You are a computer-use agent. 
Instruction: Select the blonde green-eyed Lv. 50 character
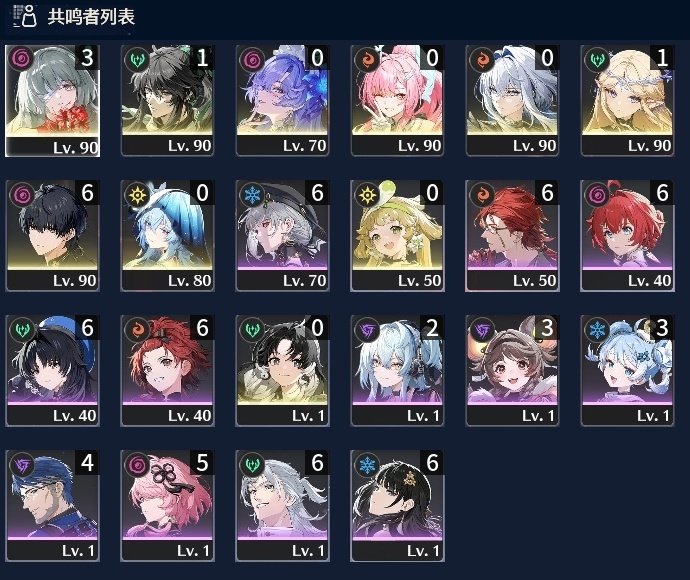[x=397, y=235]
